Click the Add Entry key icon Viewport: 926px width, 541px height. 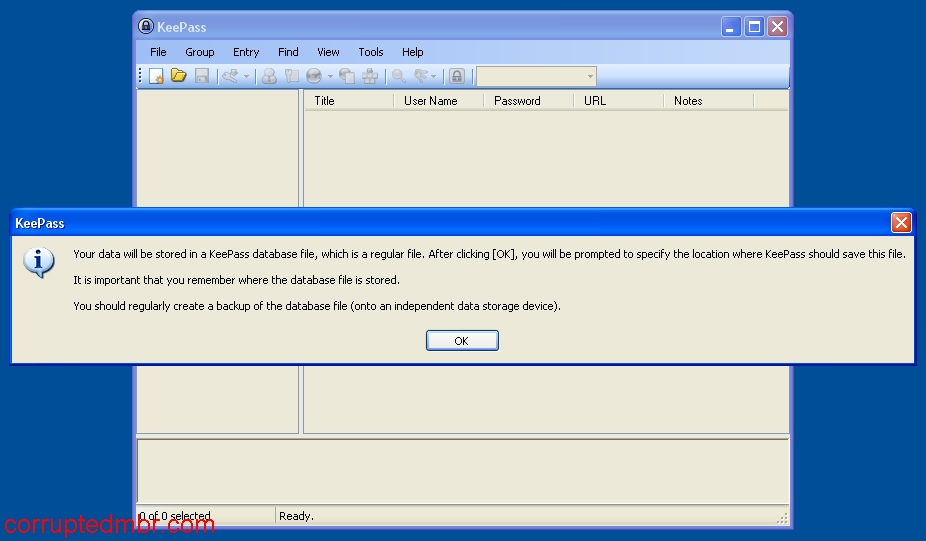click(230, 76)
